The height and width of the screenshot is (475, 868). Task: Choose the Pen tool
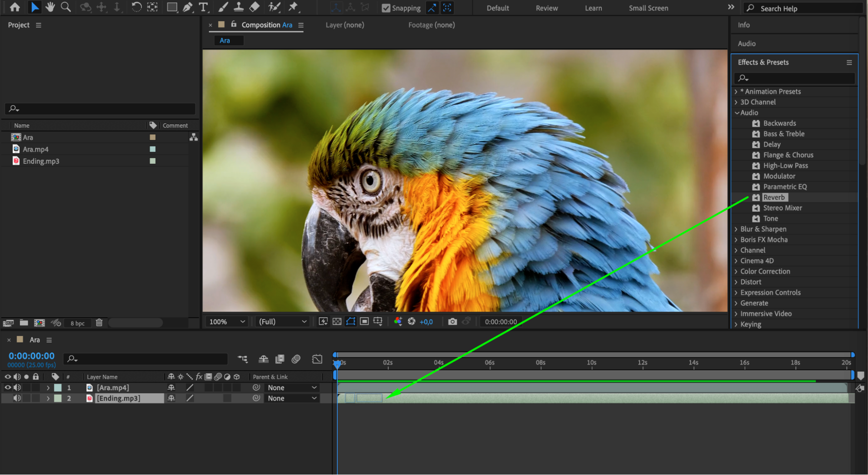click(x=188, y=7)
